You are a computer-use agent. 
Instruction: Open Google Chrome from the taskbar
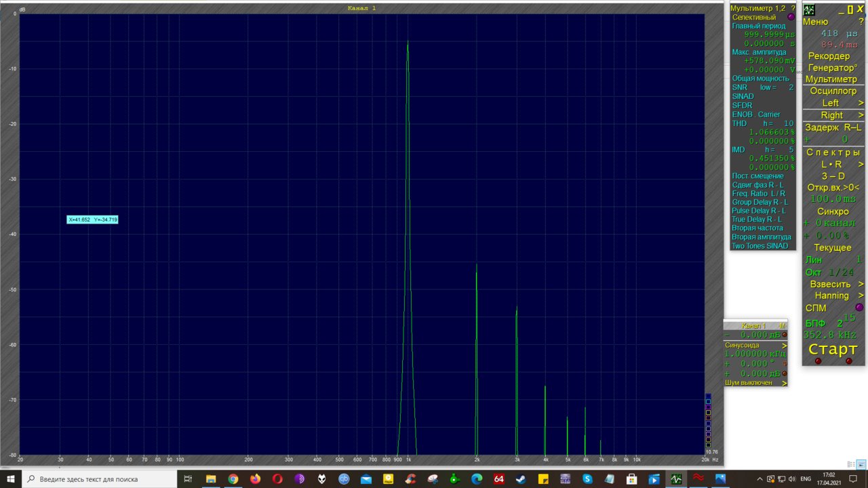coord(233,479)
